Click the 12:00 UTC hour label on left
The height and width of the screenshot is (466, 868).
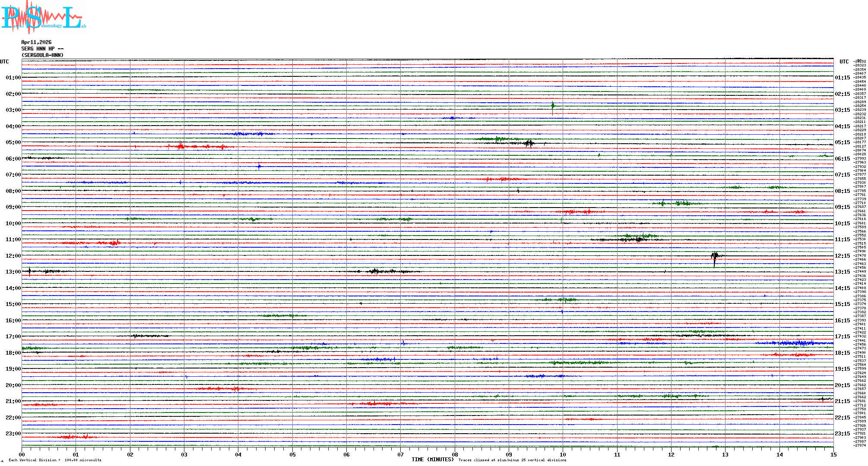[x=13, y=256]
